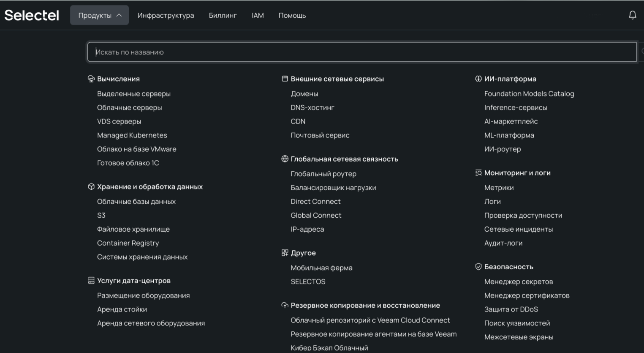This screenshot has height=353, width=644.
Task: Click the ИИ-платформа brain icon
Action: tap(478, 79)
